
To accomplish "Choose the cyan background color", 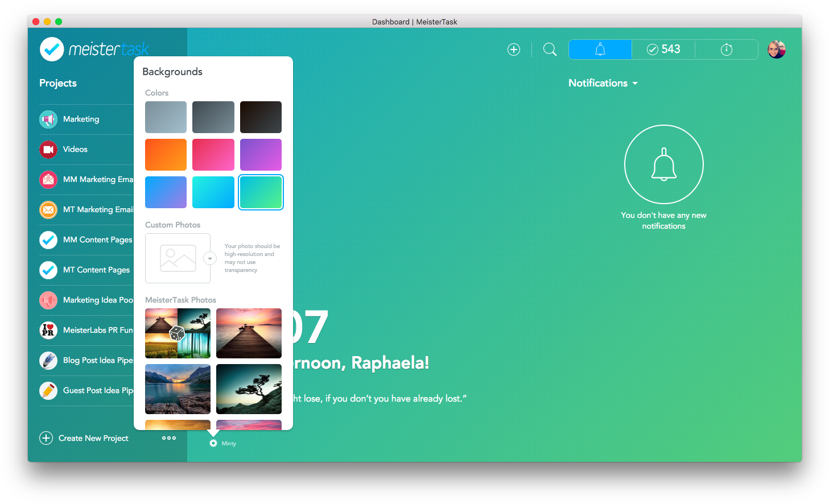I will pyautogui.click(x=213, y=192).
